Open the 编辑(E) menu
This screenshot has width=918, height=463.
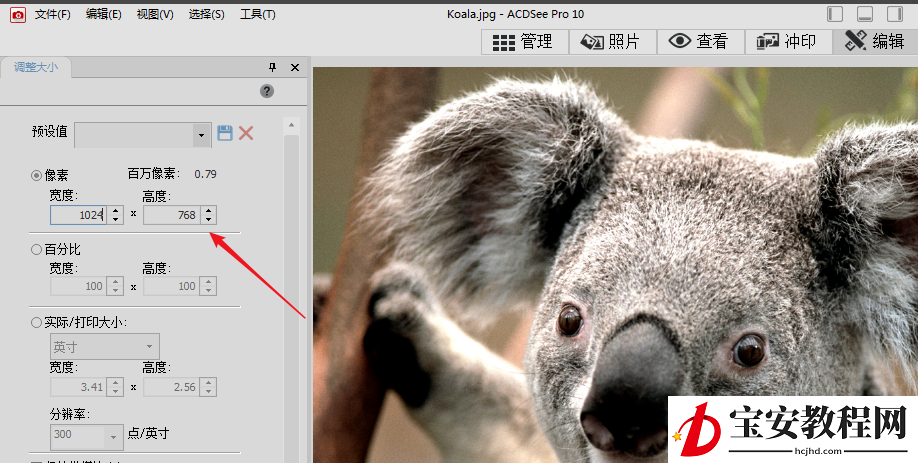[104, 15]
